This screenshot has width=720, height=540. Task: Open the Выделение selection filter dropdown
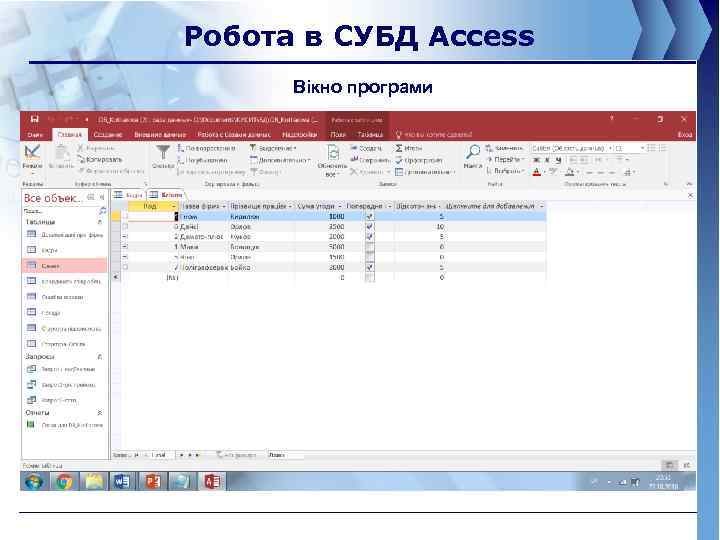(x=274, y=148)
